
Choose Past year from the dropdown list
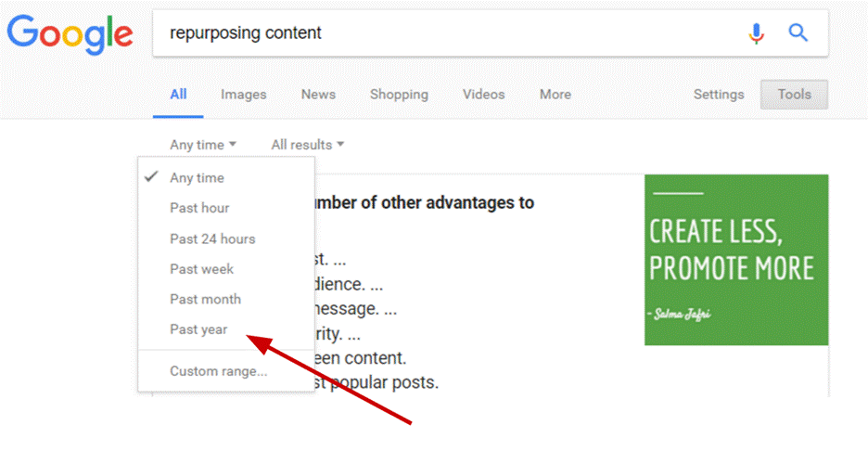coord(198,329)
